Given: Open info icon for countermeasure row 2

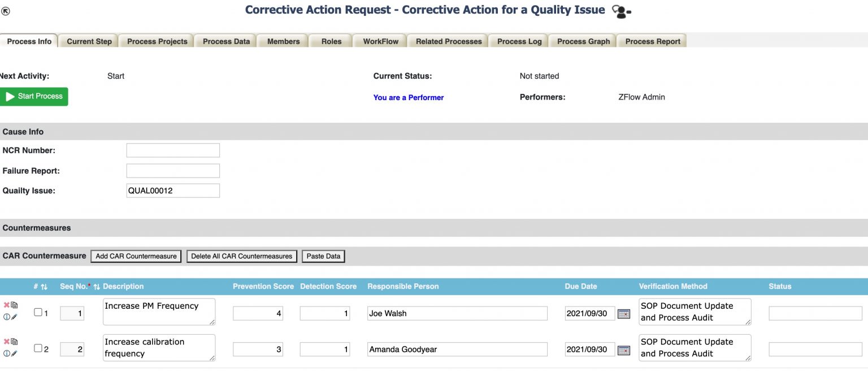Looking at the screenshot, I should [6, 353].
